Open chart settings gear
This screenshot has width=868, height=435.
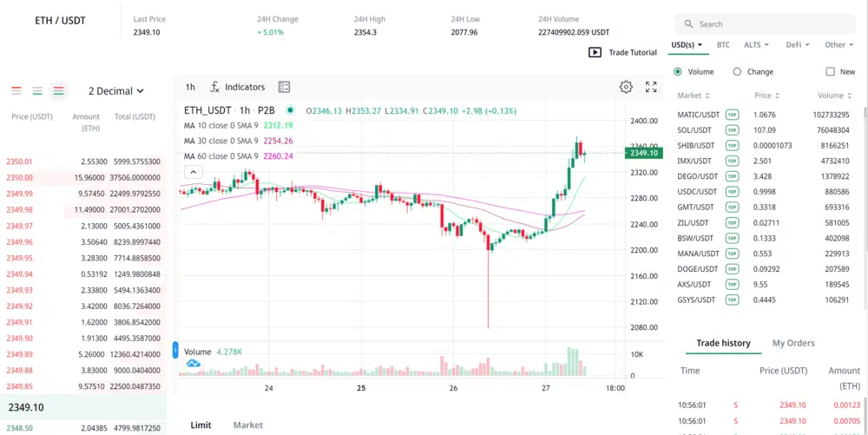click(x=626, y=87)
